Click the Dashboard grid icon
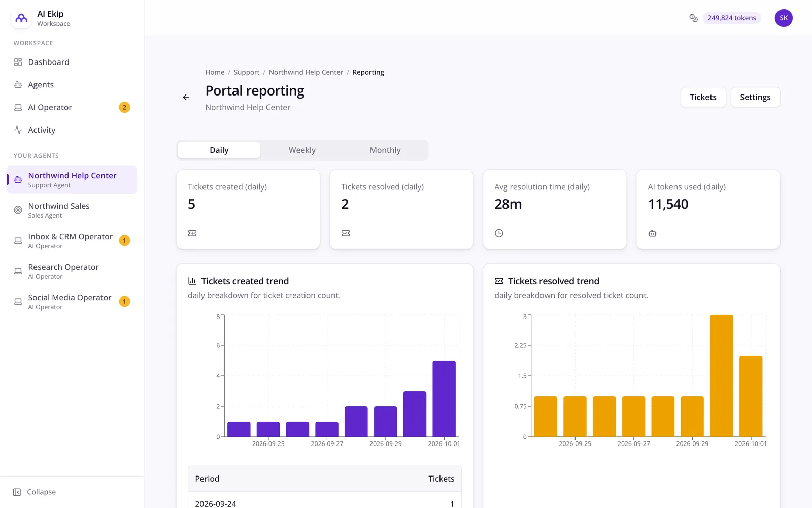Screen dimensions: 812x508 [x=18, y=62]
